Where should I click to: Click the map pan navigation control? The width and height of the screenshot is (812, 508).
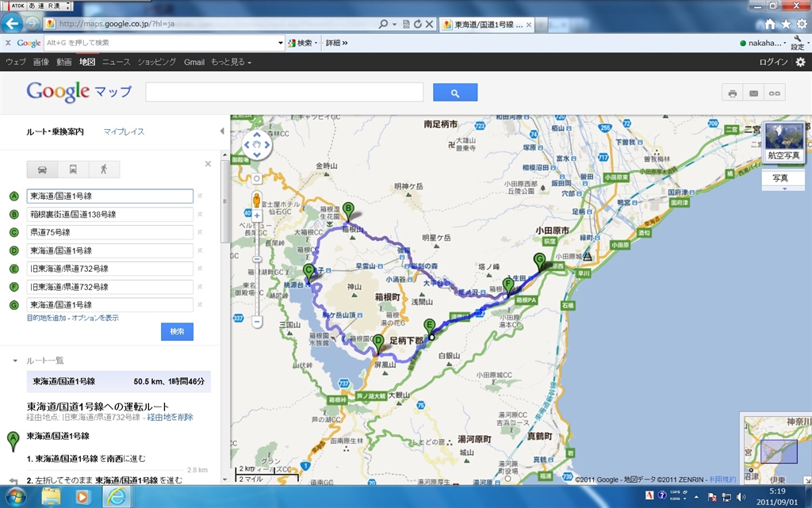[x=257, y=145]
